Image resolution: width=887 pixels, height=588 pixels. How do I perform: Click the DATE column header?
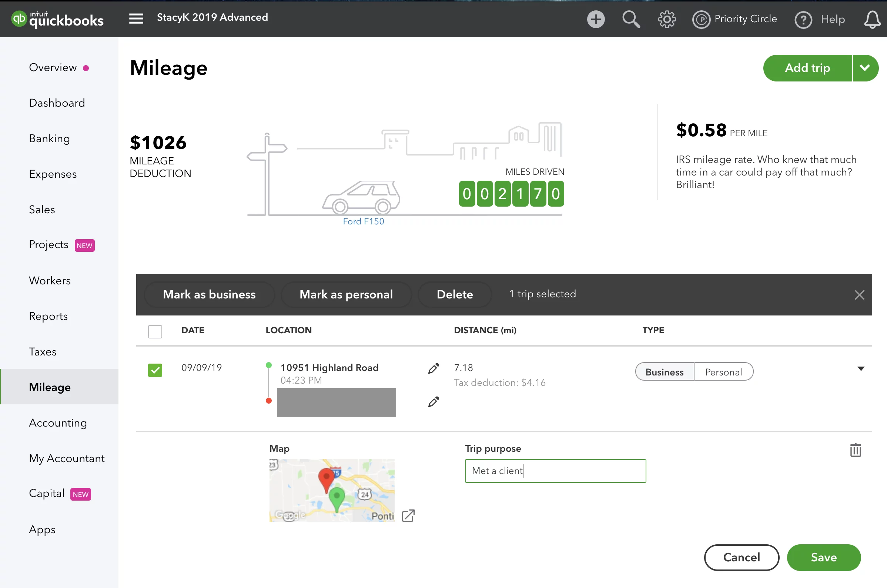click(x=193, y=330)
